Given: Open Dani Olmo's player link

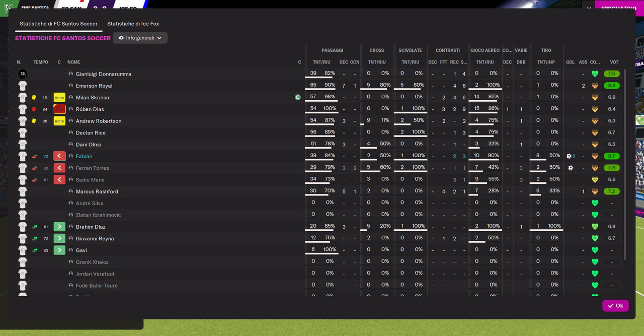Looking at the screenshot, I should (89, 145).
